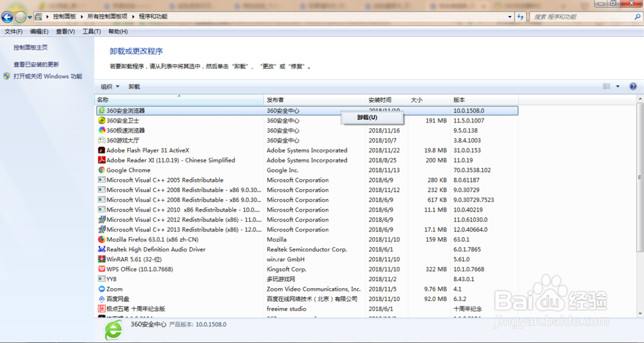Click the Adobe Flash Player icon
Image resolution: width=644 pixels, height=343 pixels.
click(x=102, y=150)
